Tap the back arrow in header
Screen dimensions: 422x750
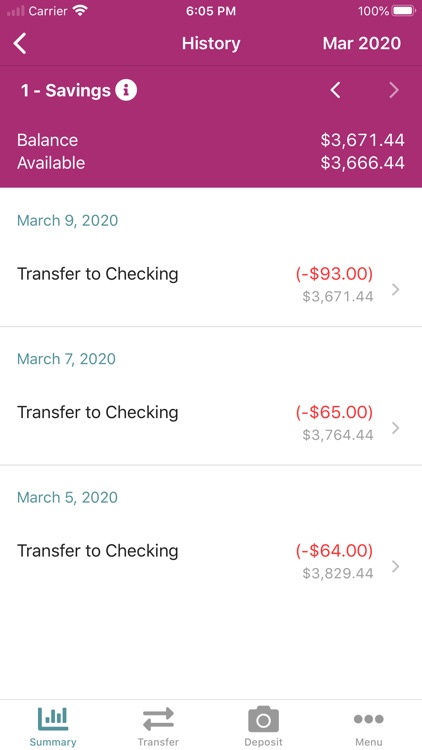point(20,44)
